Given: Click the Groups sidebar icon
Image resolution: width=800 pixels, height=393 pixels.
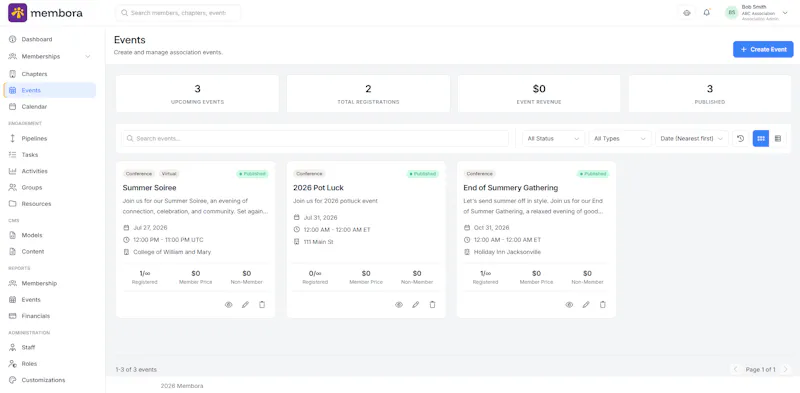Looking at the screenshot, I should pyautogui.click(x=13, y=187).
